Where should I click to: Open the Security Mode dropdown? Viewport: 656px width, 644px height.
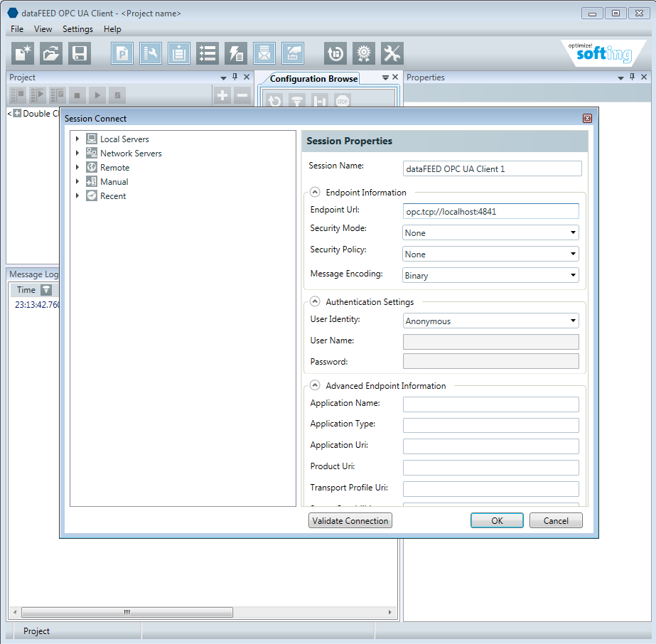coord(490,232)
